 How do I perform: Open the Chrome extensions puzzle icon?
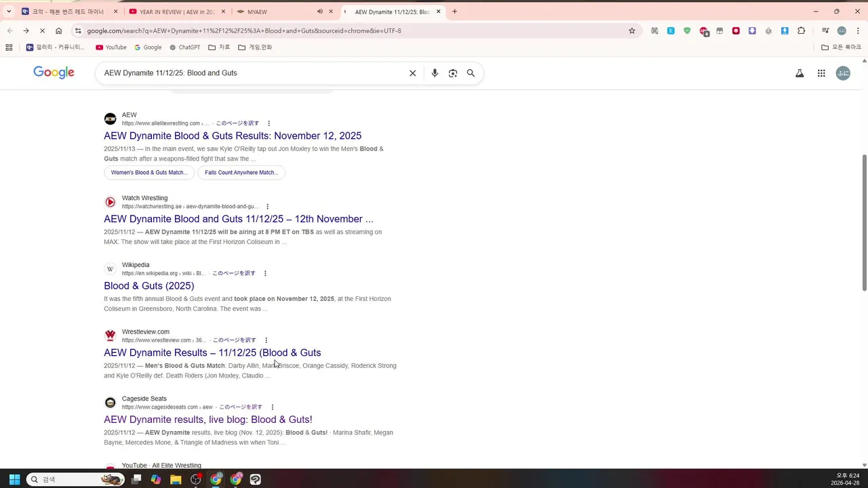[802, 30]
